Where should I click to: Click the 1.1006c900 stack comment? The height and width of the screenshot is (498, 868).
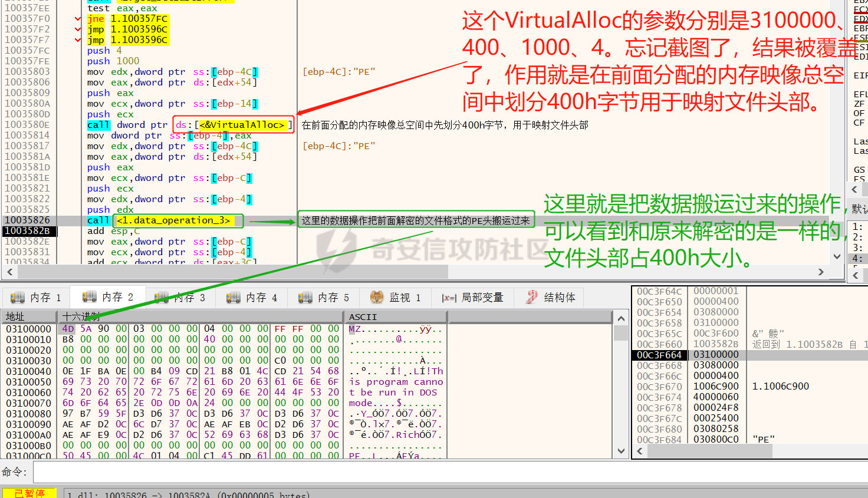[x=781, y=387]
